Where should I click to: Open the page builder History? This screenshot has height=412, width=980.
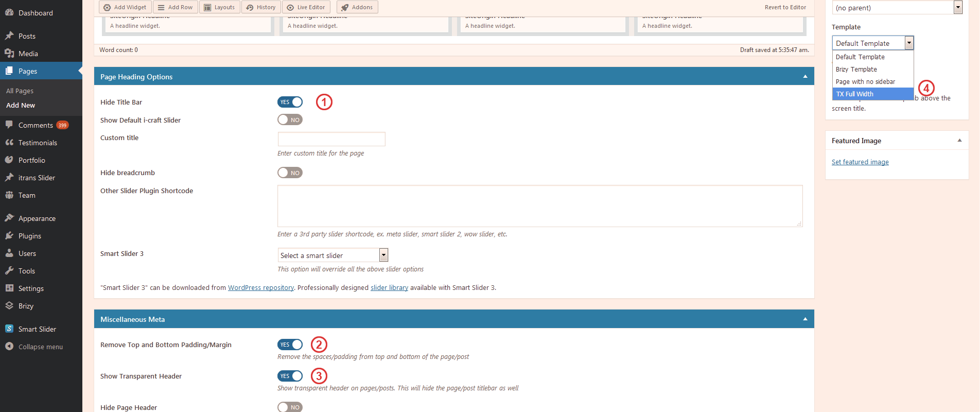coord(261,7)
